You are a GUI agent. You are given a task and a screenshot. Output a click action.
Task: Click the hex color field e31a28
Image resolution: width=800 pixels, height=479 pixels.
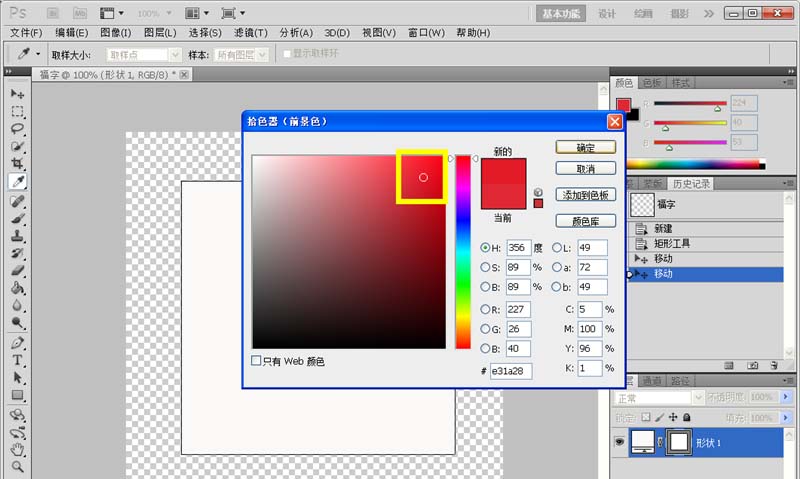tap(511, 371)
